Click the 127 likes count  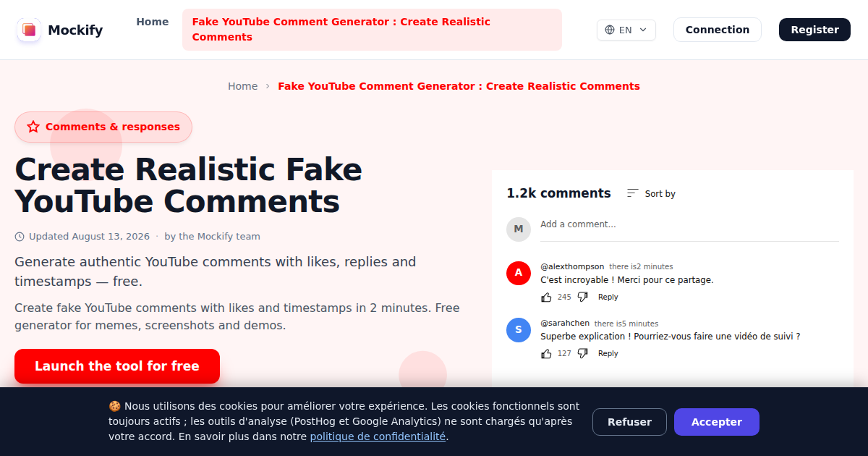point(564,353)
